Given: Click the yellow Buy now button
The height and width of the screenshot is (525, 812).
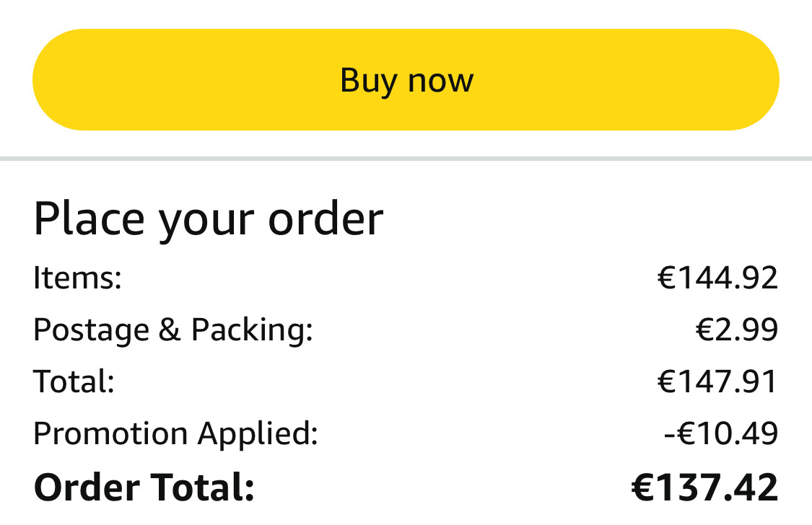Looking at the screenshot, I should (406, 79).
